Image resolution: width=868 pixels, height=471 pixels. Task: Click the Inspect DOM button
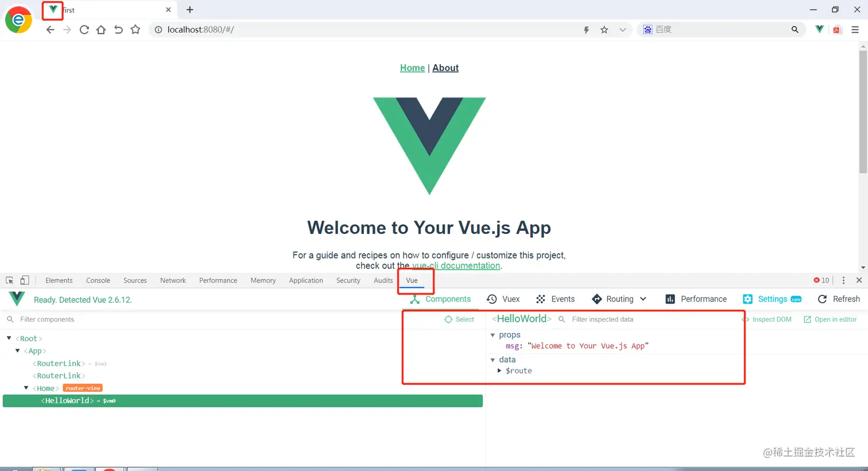(767, 319)
